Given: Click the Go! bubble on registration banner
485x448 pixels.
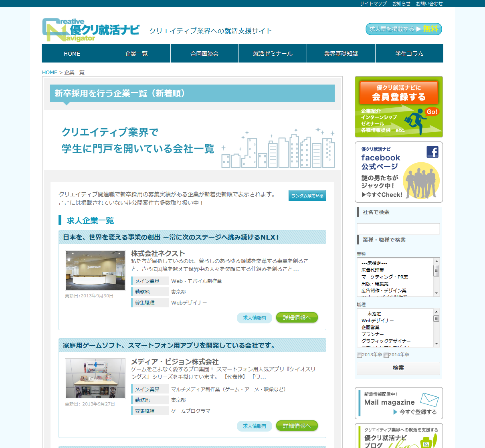Looking at the screenshot, I should (x=432, y=112).
